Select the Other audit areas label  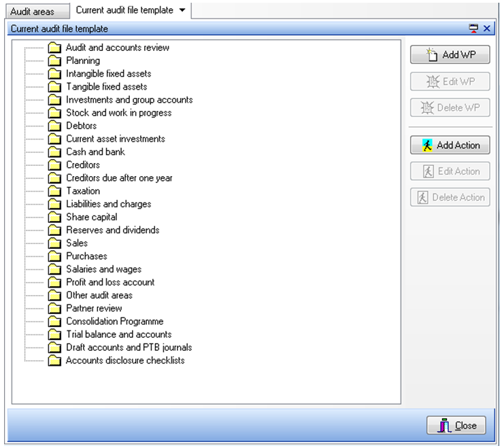(x=99, y=295)
